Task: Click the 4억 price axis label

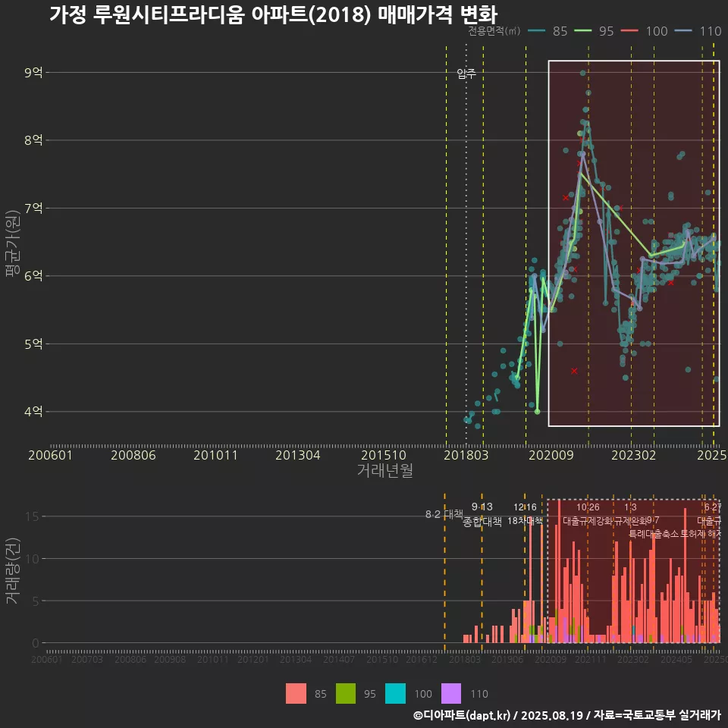Action: (33, 411)
